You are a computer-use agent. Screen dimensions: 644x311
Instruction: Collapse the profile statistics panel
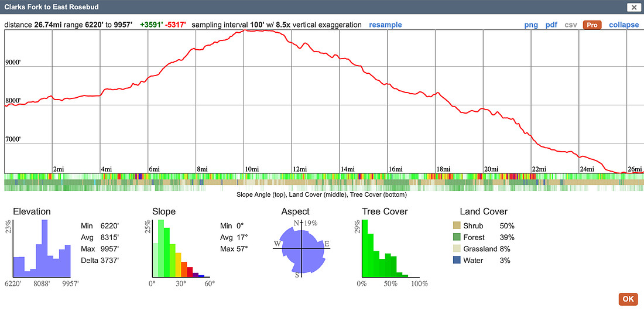(624, 25)
